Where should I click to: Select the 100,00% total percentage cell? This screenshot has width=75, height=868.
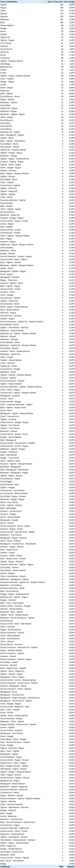pyautogui.click(x=71, y=866)
